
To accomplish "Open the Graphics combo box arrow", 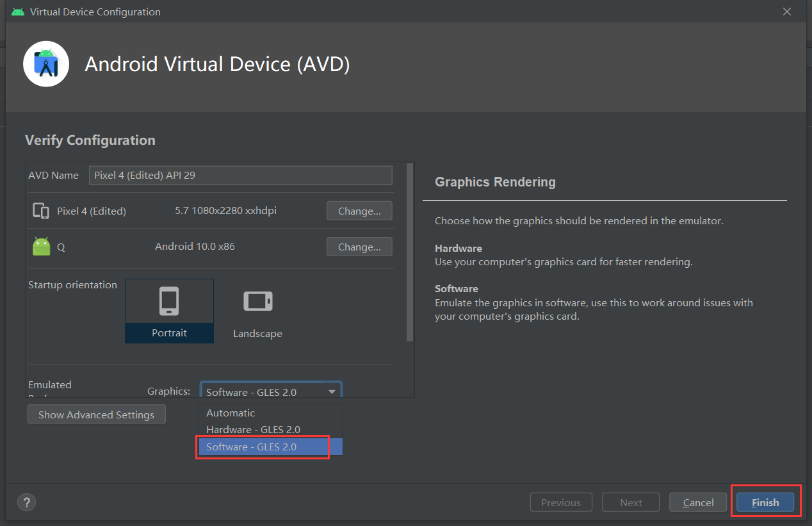I will pos(332,392).
